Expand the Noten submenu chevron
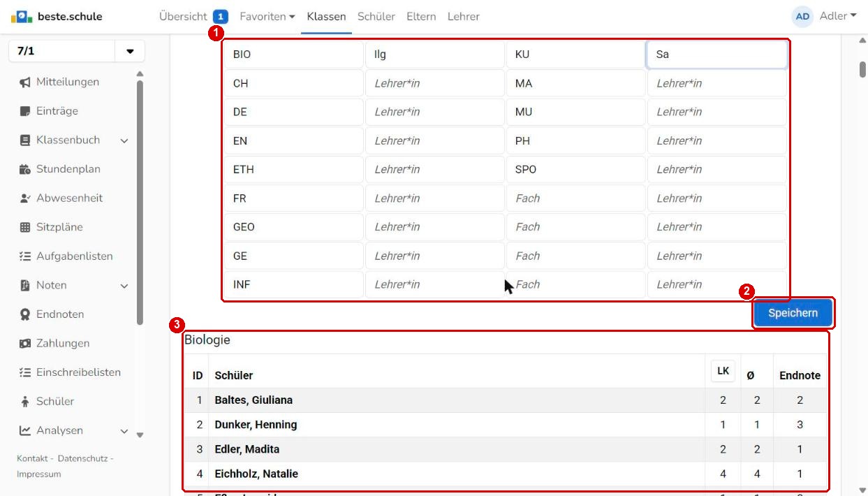The height and width of the screenshot is (496, 868). 124,286
